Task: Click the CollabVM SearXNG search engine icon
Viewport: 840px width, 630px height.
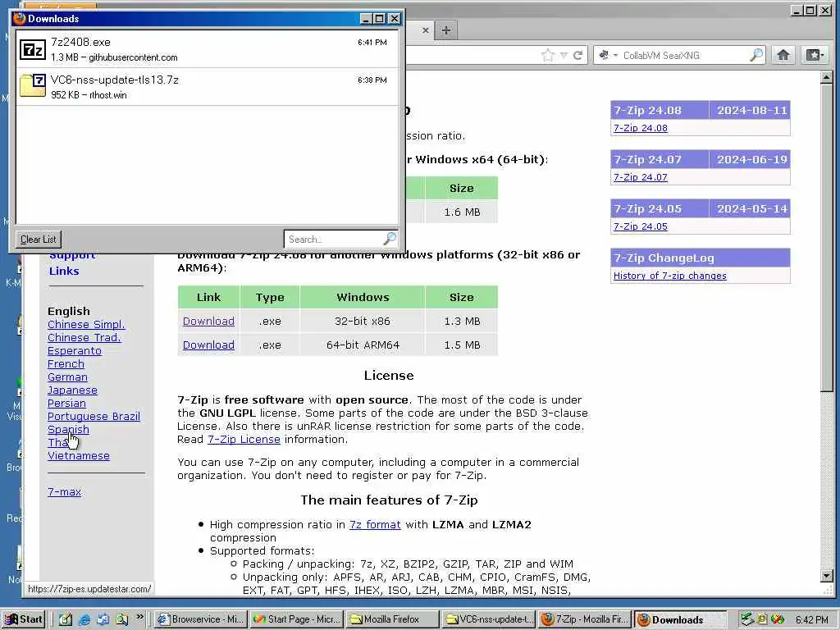Action: pyautogui.click(x=604, y=55)
